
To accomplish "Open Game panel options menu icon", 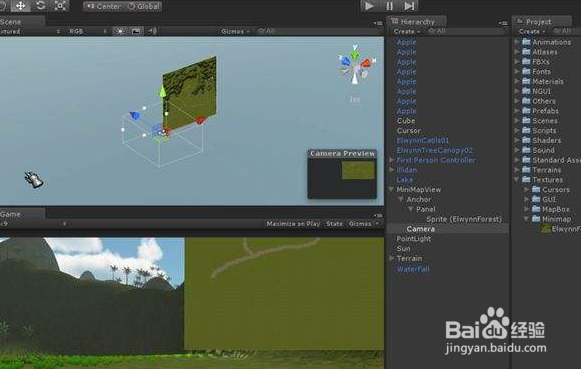I will click(x=378, y=215).
